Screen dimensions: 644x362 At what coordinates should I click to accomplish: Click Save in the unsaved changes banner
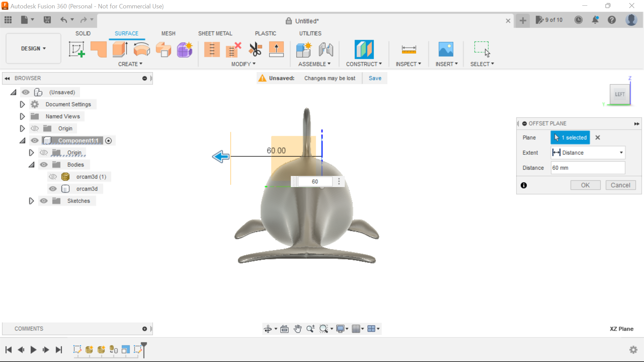[x=375, y=78]
